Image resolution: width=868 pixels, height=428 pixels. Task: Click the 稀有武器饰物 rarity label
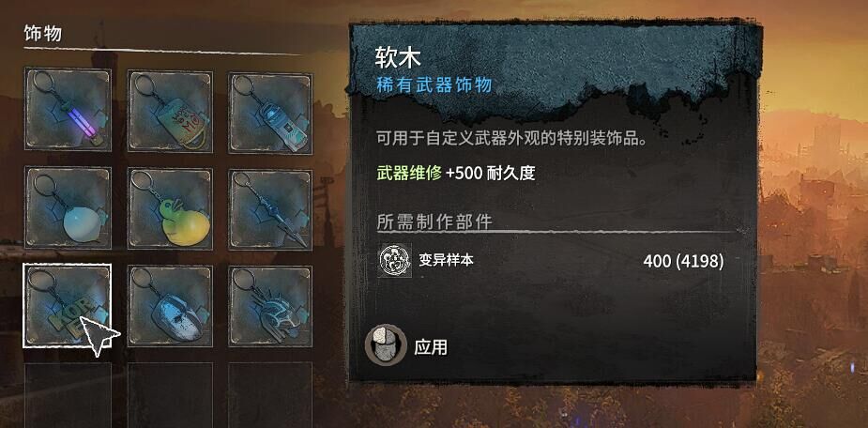(x=434, y=85)
